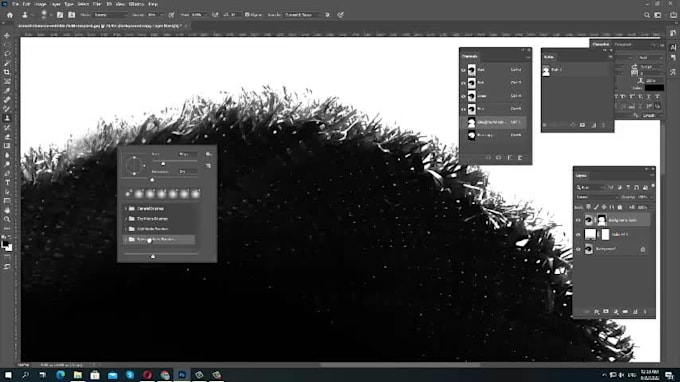680x382 pixels.
Task: Select the Pen tool
Action: click(x=7, y=173)
